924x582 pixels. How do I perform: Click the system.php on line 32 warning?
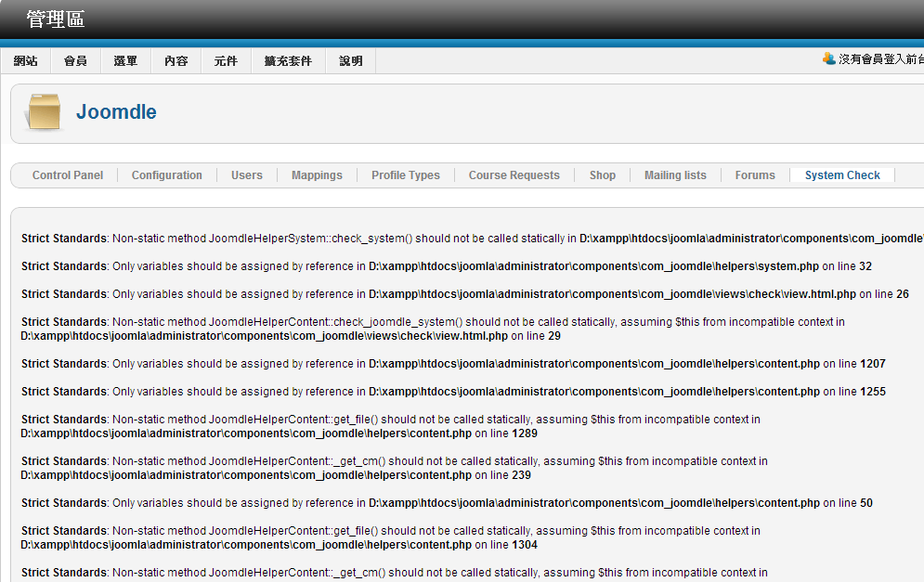447,266
